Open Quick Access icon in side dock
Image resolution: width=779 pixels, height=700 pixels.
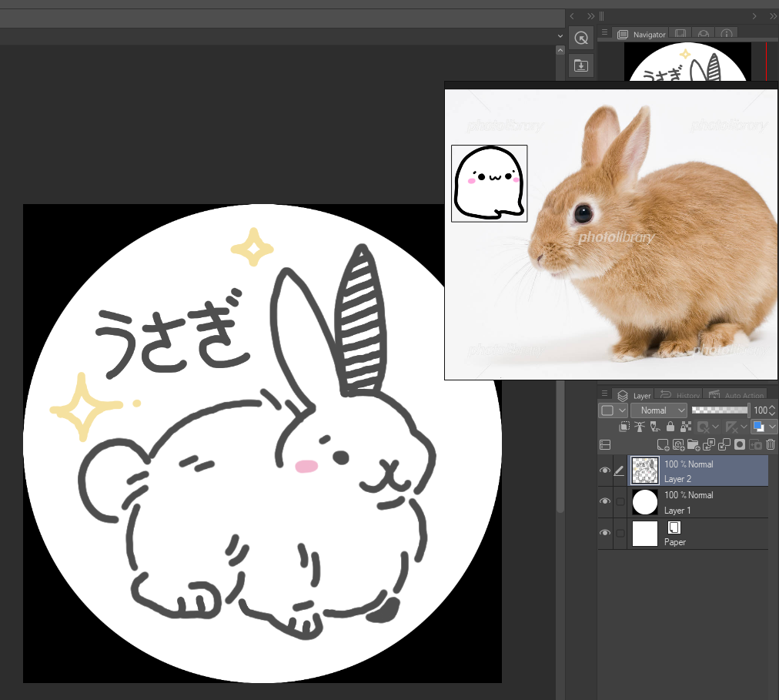tap(581, 37)
